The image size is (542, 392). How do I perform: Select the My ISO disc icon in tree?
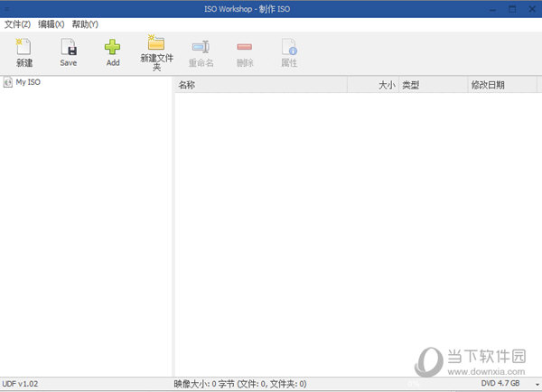click(x=7, y=82)
